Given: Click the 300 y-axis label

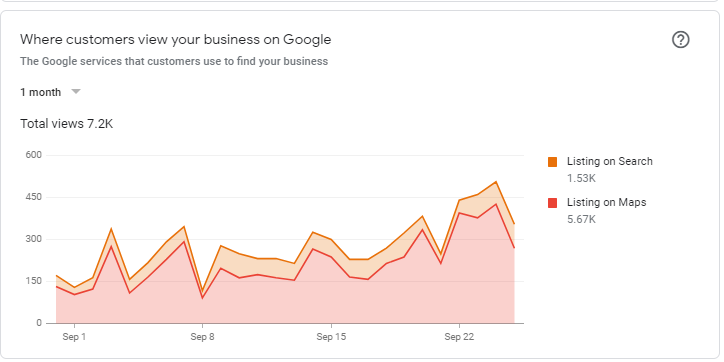Looking at the screenshot, I should coord(34,239).
